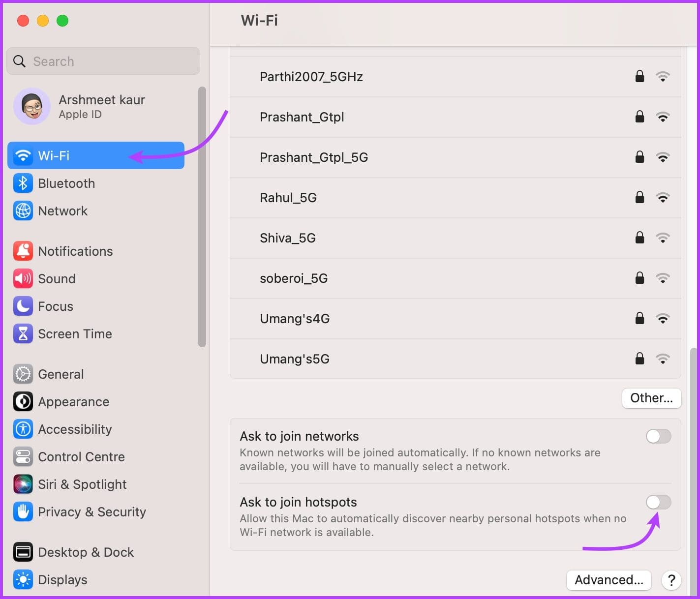Click the Notifications bell icon
The height and width of the screenshot is (599, 700).
coord(23,251)
